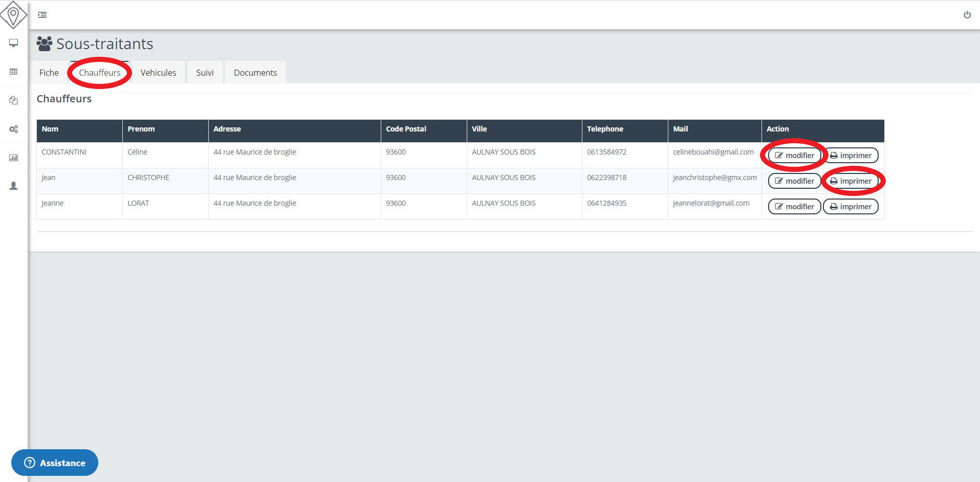Toggle the sidebar menu collapse icon
Image resolution: width=980 pixels, height=482 pixels.
tap(42, 15)
